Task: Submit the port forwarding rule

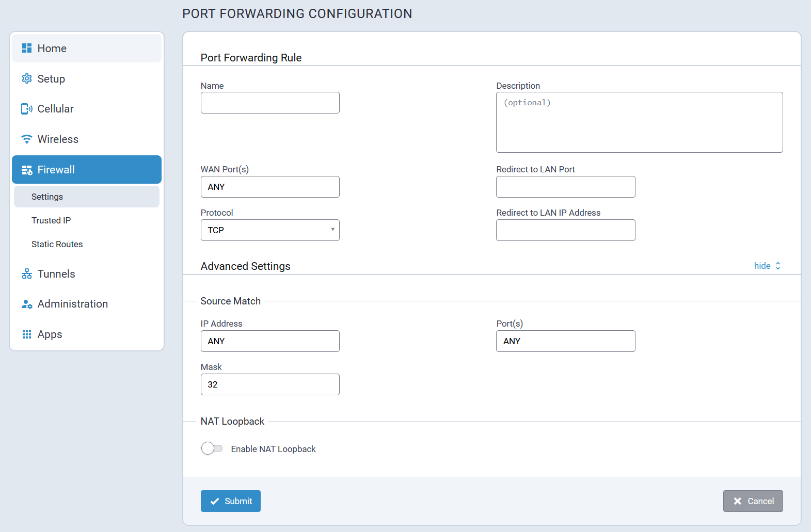Action: tap(230, 501)
